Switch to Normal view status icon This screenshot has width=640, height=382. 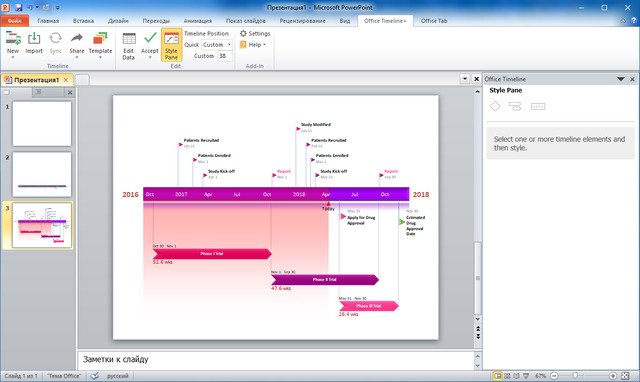[497, 376]
